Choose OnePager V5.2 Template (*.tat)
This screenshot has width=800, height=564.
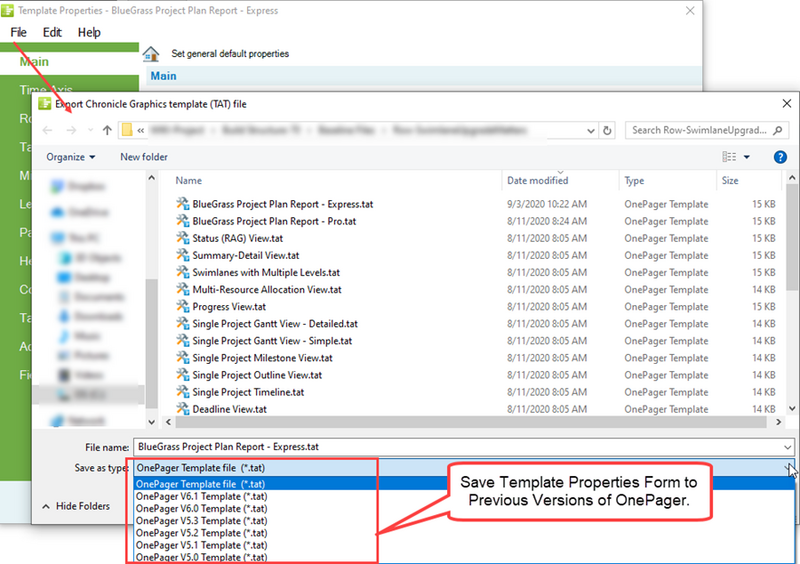(x=202, y=533)
